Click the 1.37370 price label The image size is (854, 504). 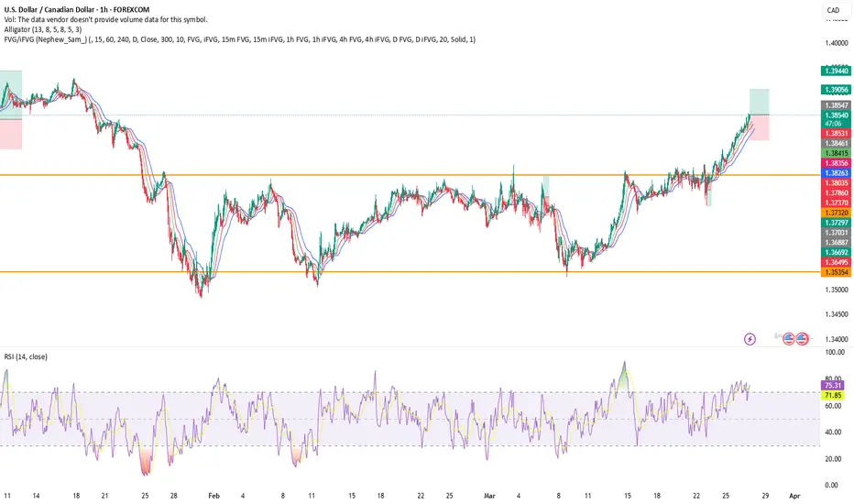click(x=836, y=203)
